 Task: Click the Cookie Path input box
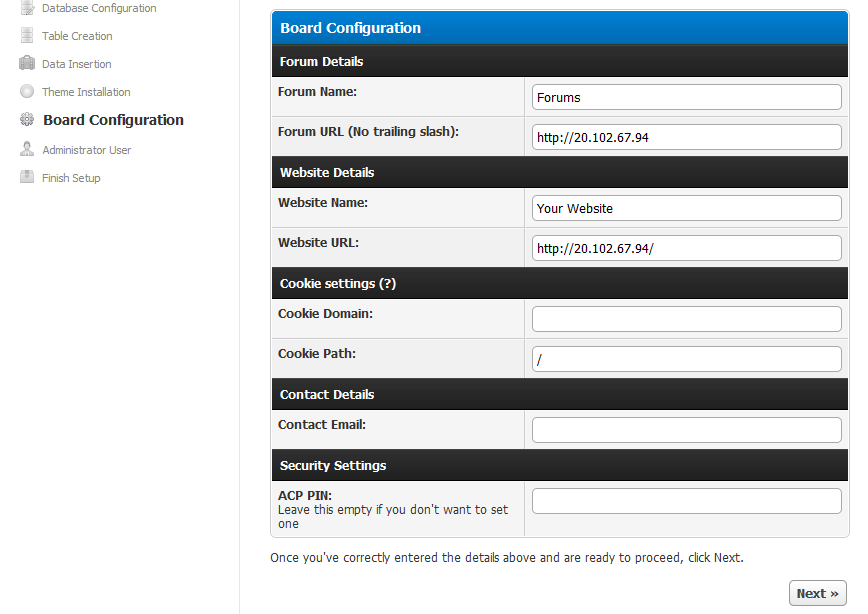tap(686, 359)
